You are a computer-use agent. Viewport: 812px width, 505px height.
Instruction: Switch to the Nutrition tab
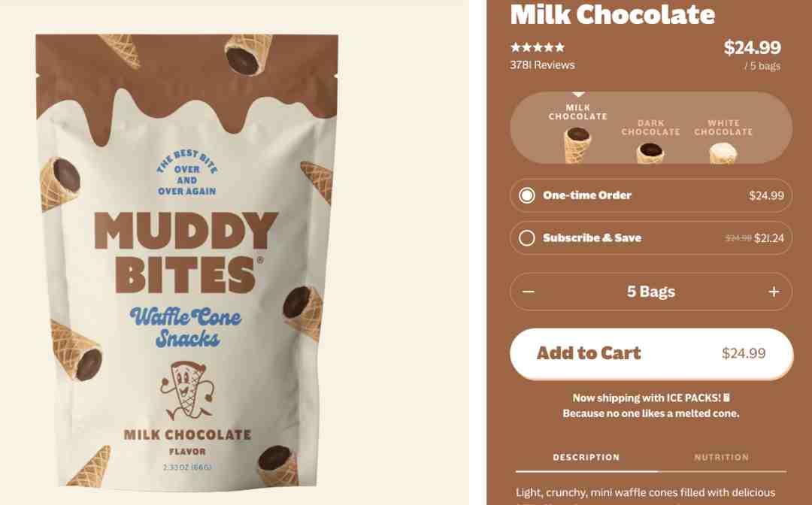tap(721, 458)
